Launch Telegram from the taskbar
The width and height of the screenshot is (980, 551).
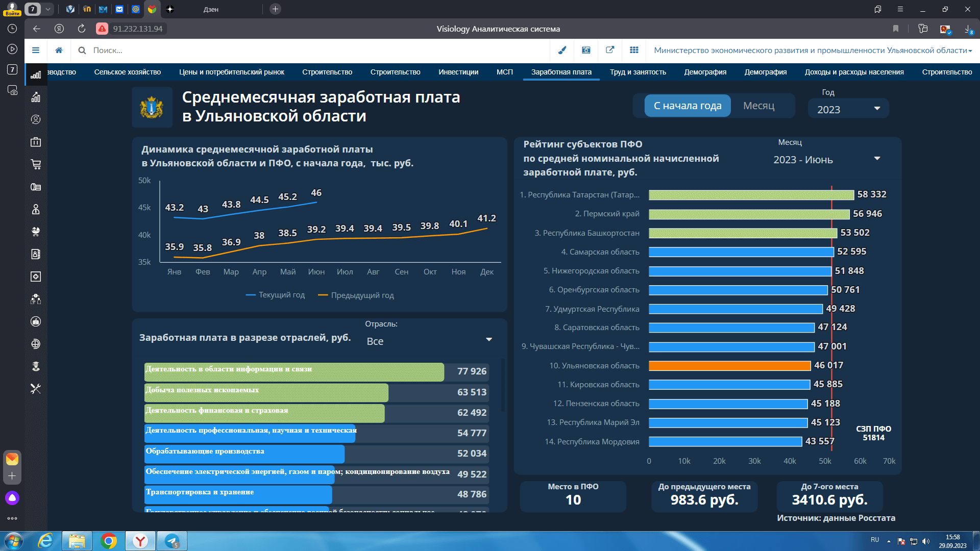(172, 541)
